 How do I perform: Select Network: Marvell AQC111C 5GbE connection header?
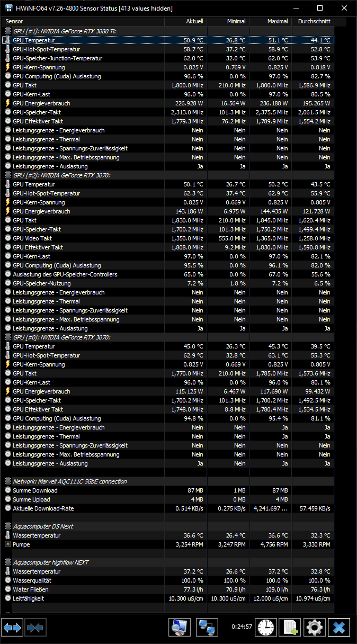[x=70, y=481]
